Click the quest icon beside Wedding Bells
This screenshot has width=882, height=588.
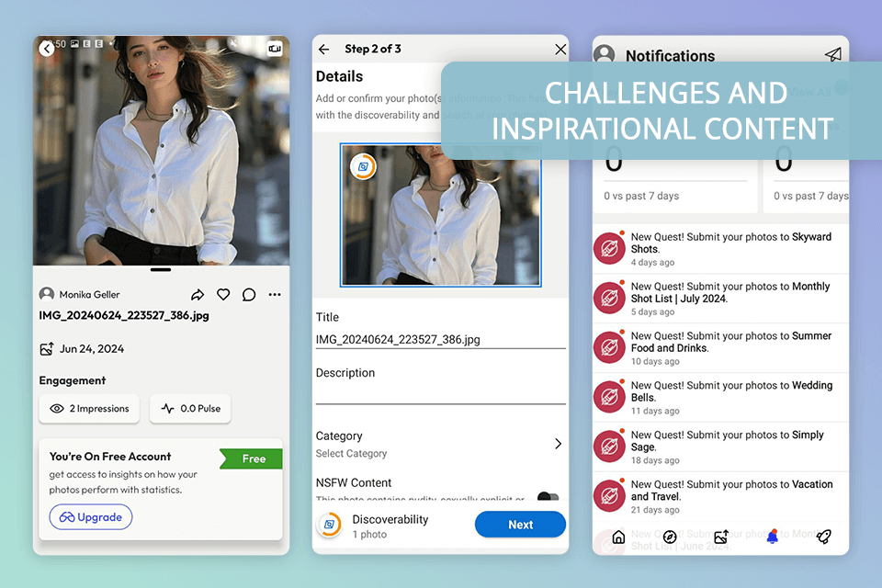pyautogui.click(x=610, y=397)
